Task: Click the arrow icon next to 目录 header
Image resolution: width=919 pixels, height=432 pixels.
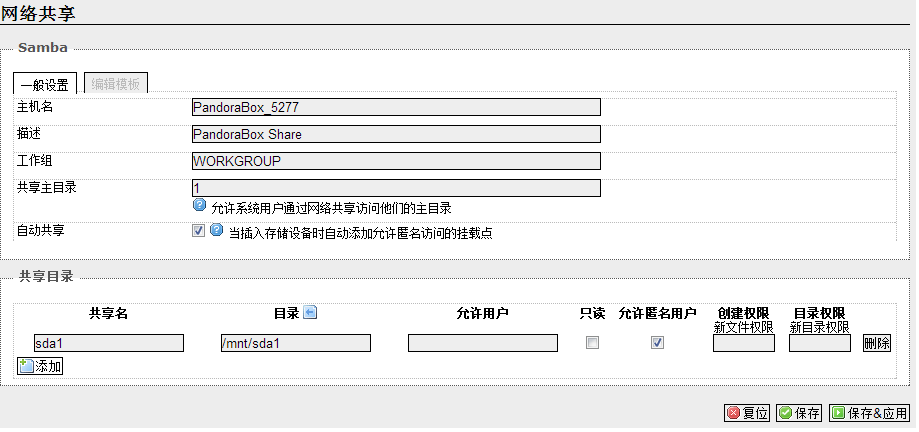Action: coord(310,312)
